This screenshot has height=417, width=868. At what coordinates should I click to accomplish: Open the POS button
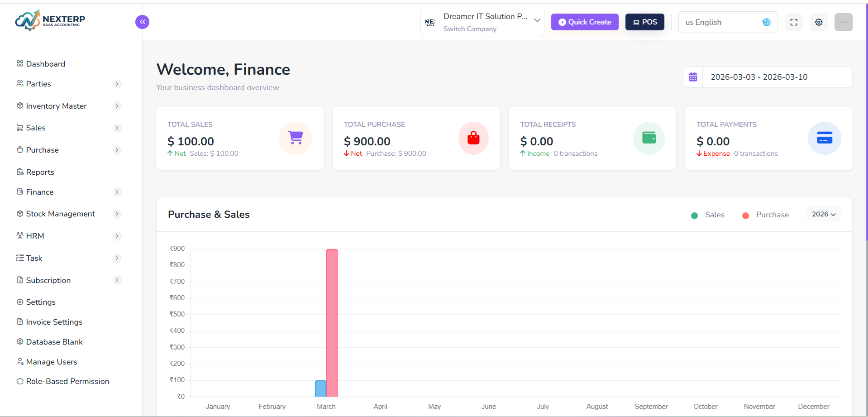644,22
